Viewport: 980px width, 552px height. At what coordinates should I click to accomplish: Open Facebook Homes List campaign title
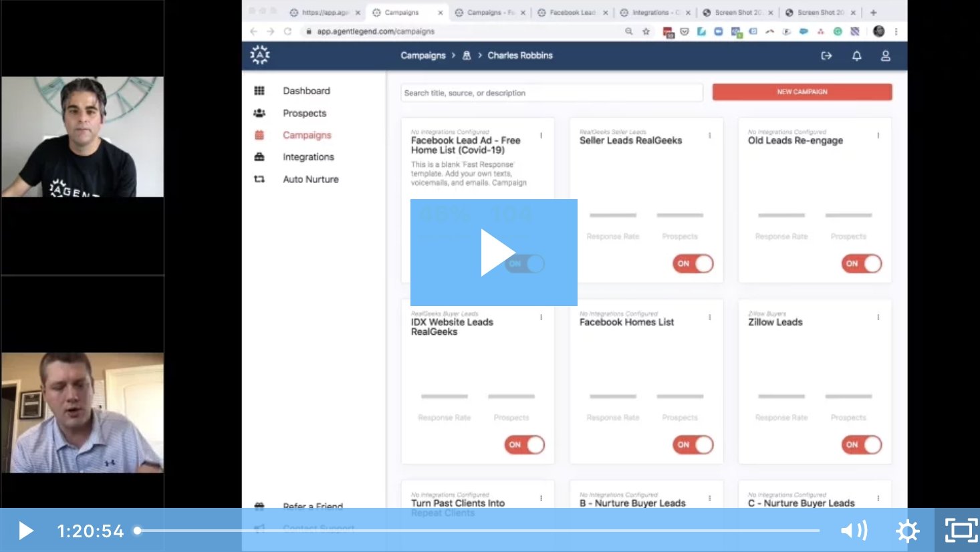[626, 322]
